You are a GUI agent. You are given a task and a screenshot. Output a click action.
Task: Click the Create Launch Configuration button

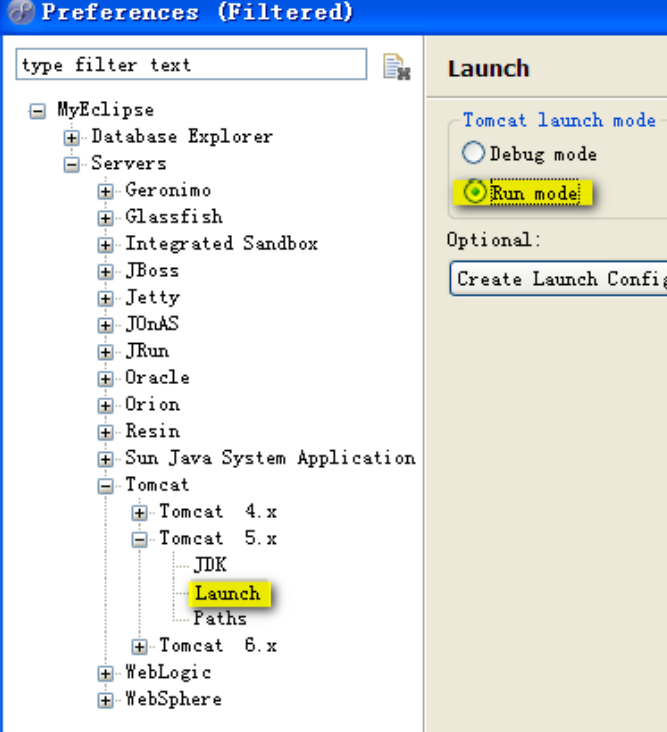pos(559,279)
